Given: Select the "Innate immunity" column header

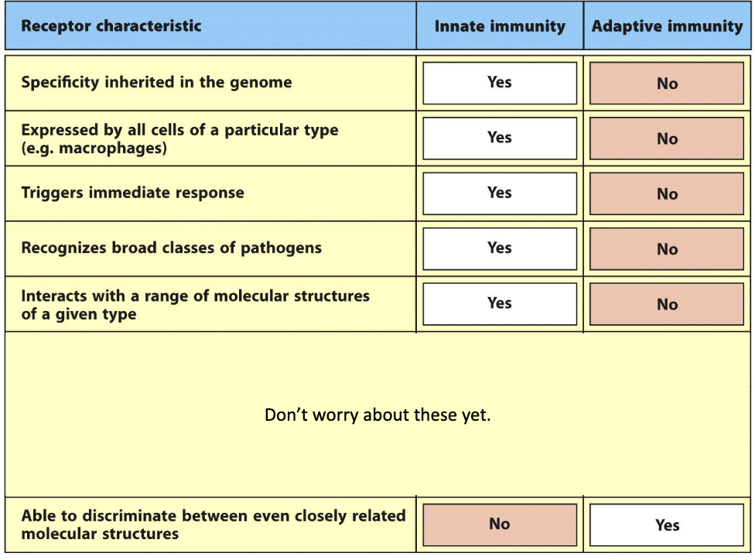Looking at the screenshot, I should click(x=500, y=26).
